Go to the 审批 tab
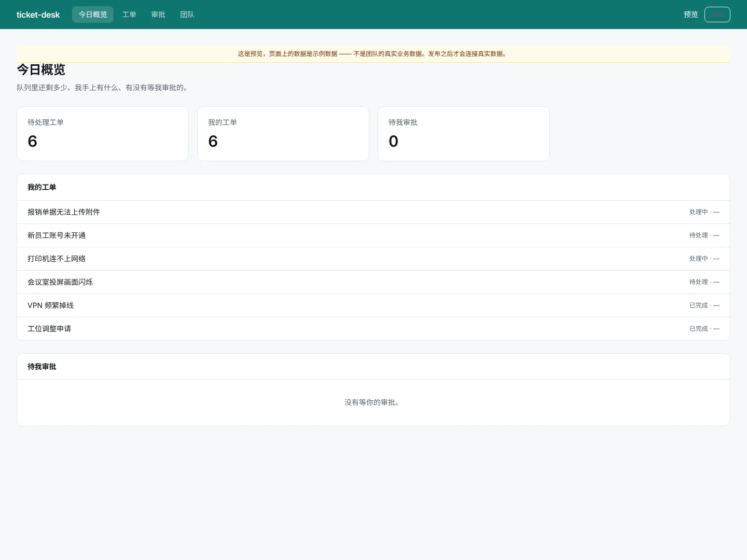The width and height of the screenshot is (747, 560). click(x=158, y=15)
